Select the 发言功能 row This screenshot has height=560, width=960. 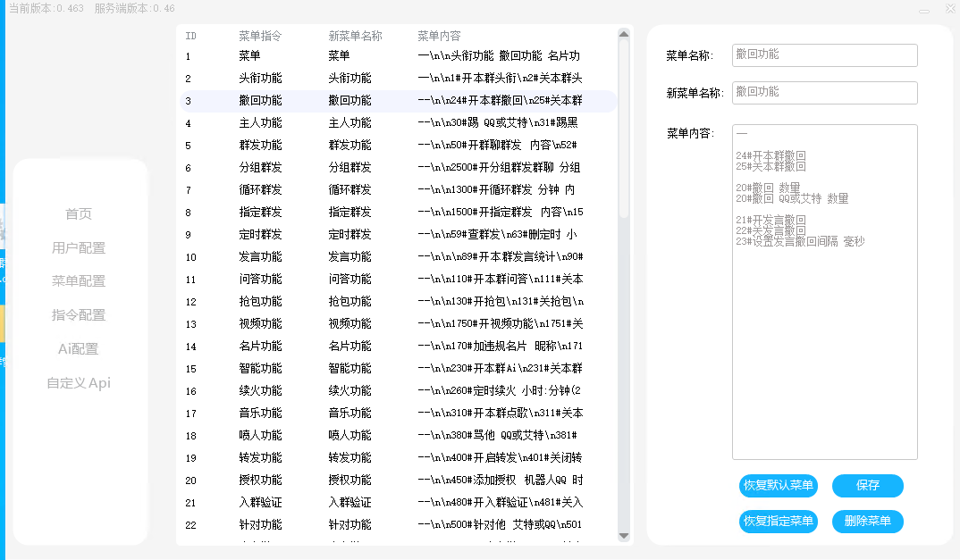(x=398, y=257)
